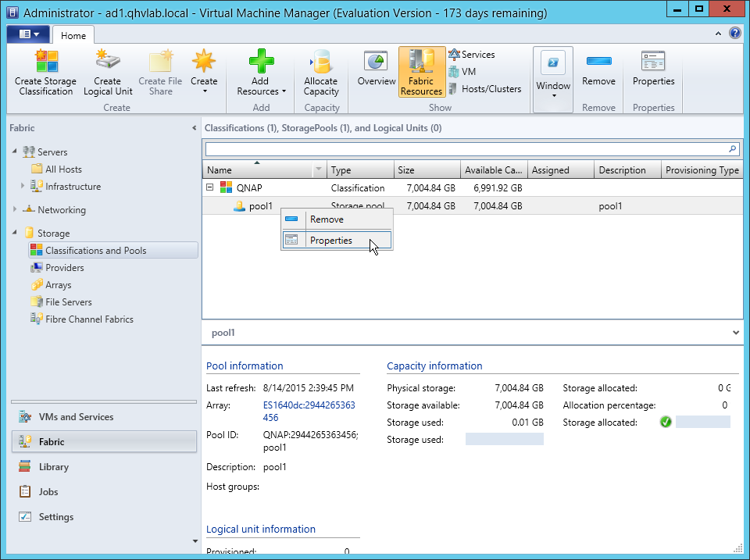Select All Hosts in the tree
This screenshot has width=750, height=560.
pos(63,169)
